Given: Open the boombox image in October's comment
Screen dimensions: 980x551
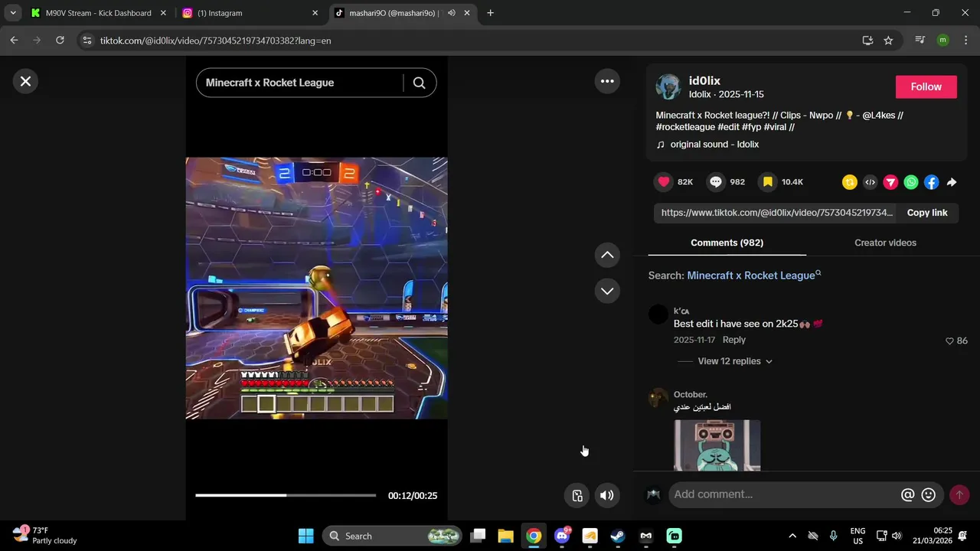Looking at the screenshot, I should coord(717,445).
